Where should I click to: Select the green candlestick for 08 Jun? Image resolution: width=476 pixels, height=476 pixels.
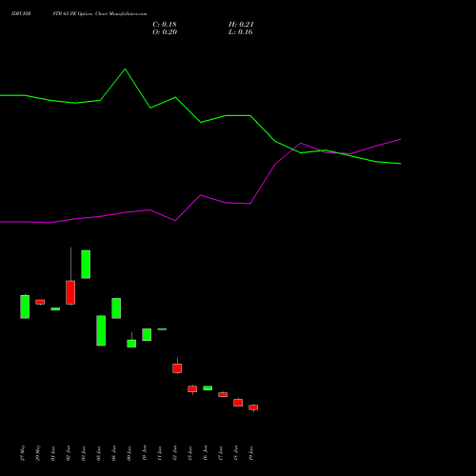click(116, 308)
